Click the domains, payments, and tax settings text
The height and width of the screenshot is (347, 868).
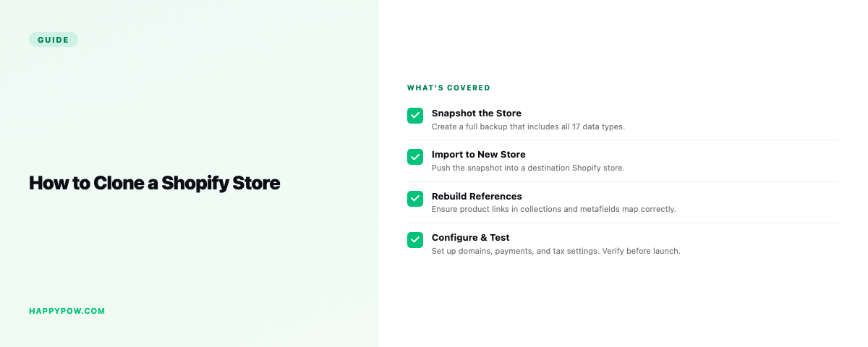(x=556, y=252)
